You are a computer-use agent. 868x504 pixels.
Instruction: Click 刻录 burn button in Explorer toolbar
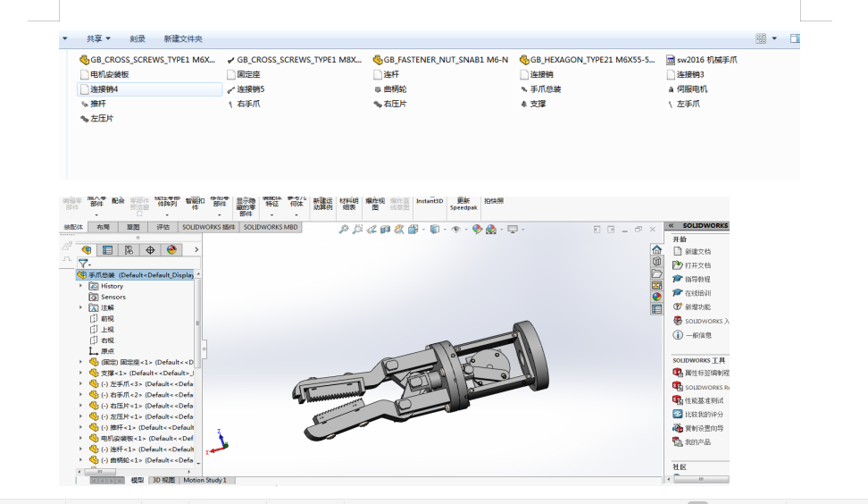[138, 38]
